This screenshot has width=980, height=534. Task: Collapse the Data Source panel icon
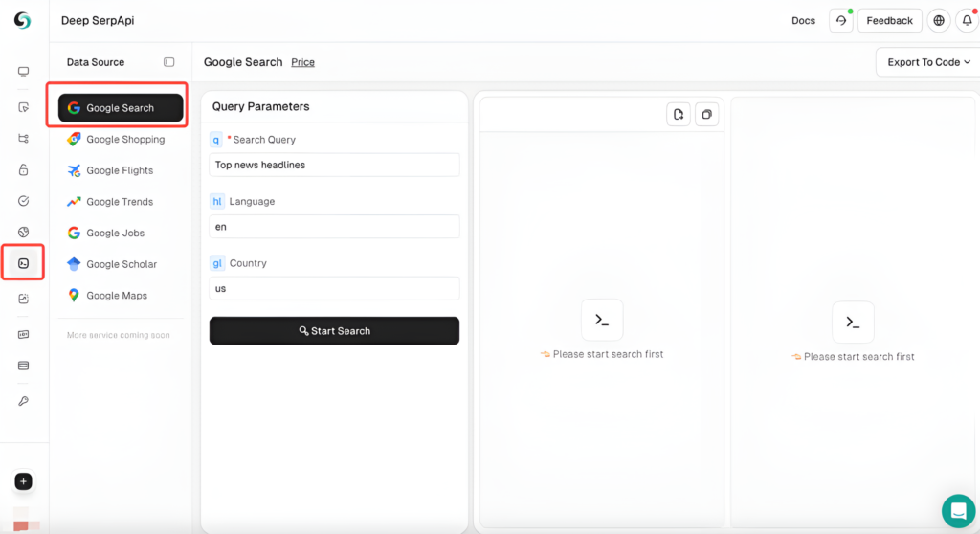coord(168,62)
